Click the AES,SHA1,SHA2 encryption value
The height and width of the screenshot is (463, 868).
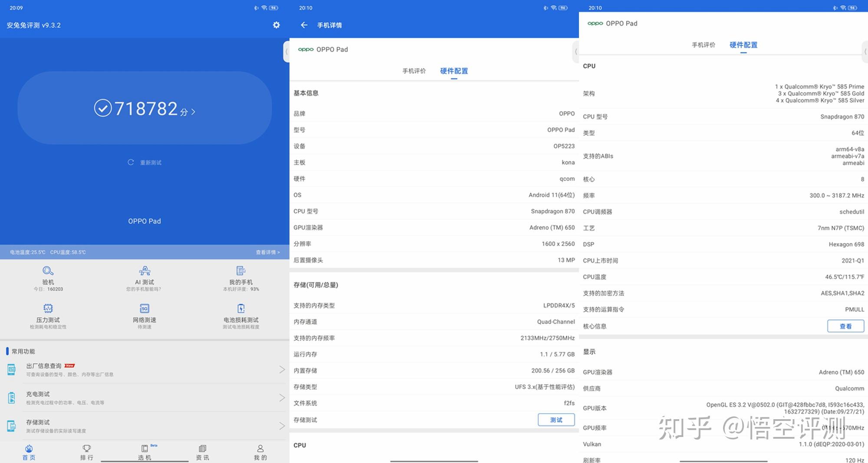coord(842,293)
